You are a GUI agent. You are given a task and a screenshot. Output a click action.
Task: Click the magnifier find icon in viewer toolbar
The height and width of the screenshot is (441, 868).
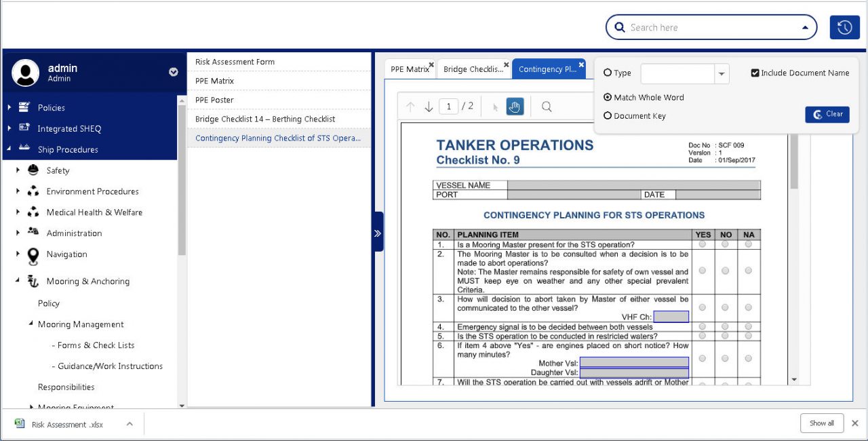547,107
